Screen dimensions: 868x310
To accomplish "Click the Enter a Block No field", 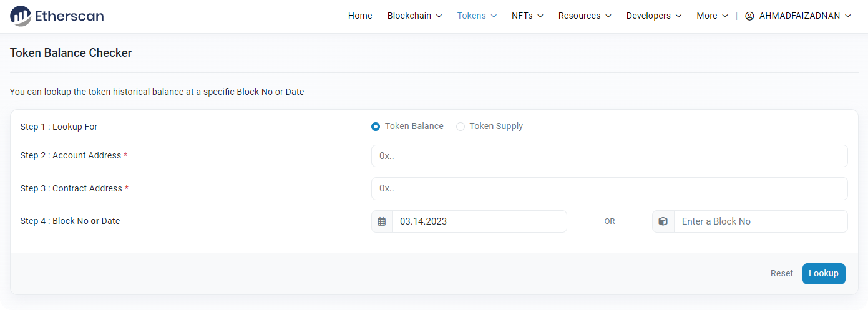I will point(760,221).
